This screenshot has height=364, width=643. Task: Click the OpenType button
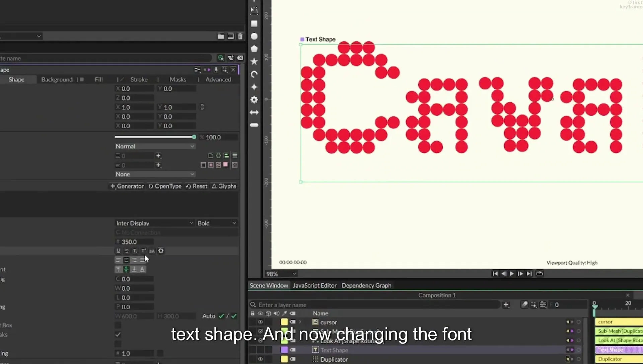(165, 186)
